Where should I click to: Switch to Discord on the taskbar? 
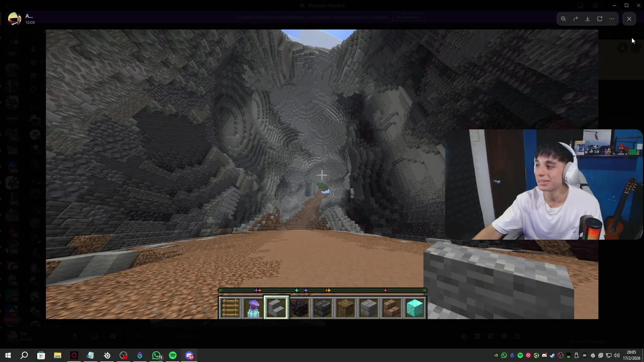pos(190,355)
